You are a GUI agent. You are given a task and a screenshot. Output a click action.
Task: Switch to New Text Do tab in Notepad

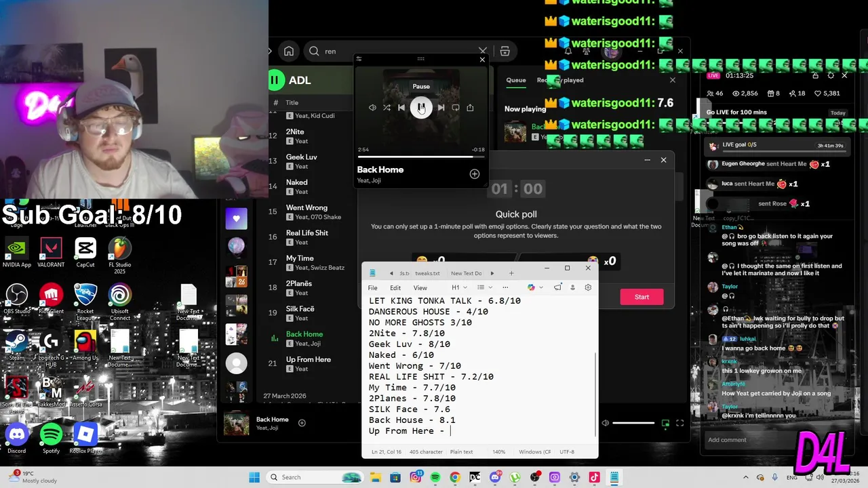click(x=466, y=273)
